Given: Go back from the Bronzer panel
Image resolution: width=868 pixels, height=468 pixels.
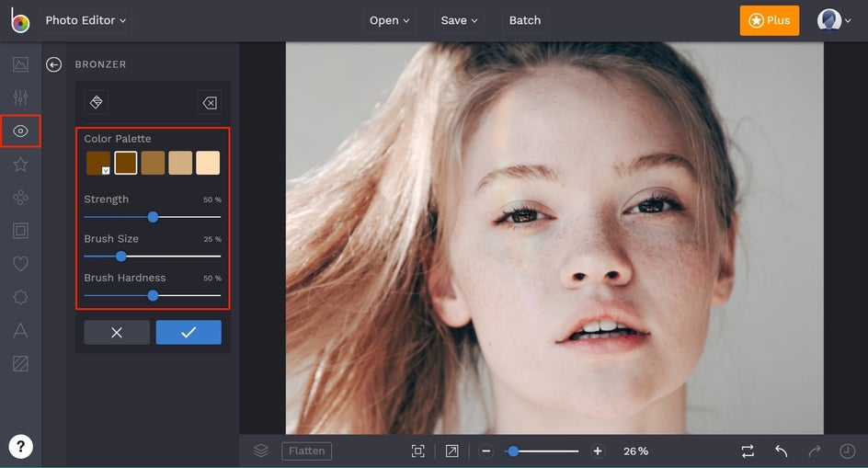Looking at the screenshot, I should click(54, 64).
